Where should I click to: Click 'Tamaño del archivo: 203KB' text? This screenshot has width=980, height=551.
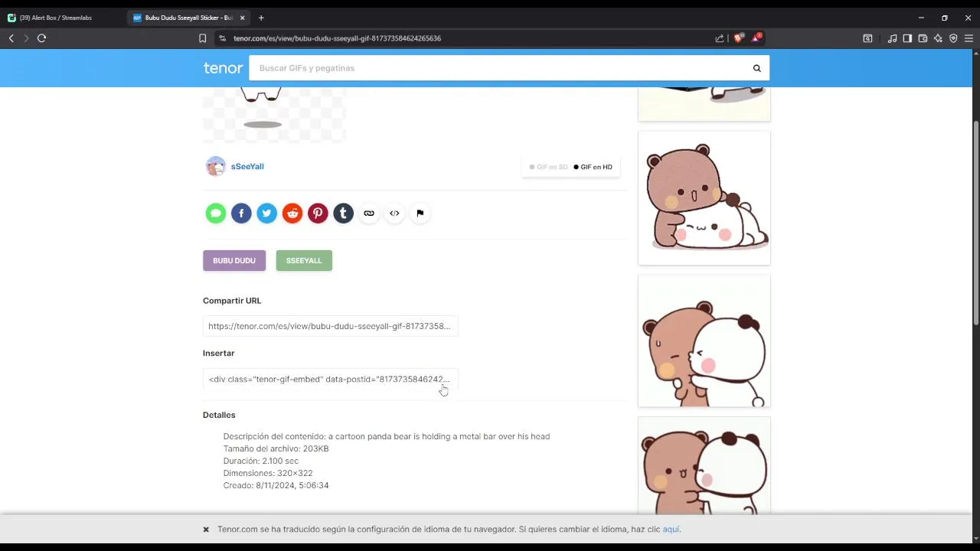276,448
